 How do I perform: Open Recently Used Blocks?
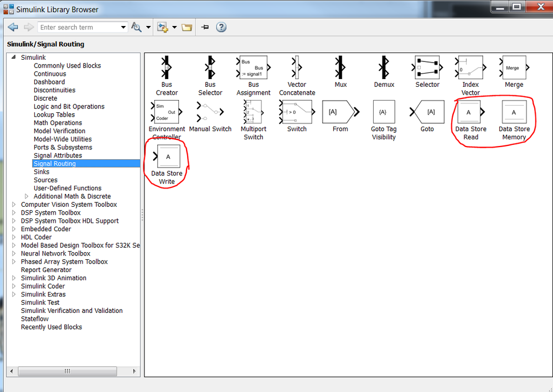tap(51, 327)
